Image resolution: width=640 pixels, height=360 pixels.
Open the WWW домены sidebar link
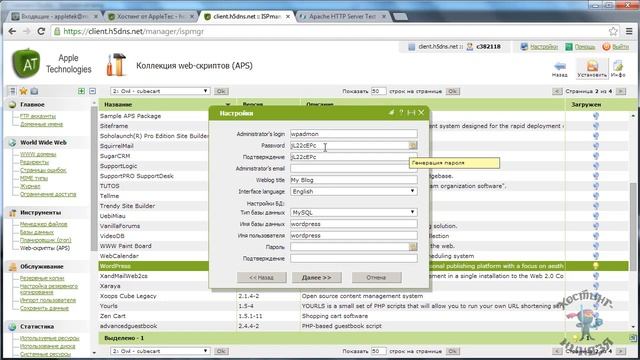[x=38, y=154]
